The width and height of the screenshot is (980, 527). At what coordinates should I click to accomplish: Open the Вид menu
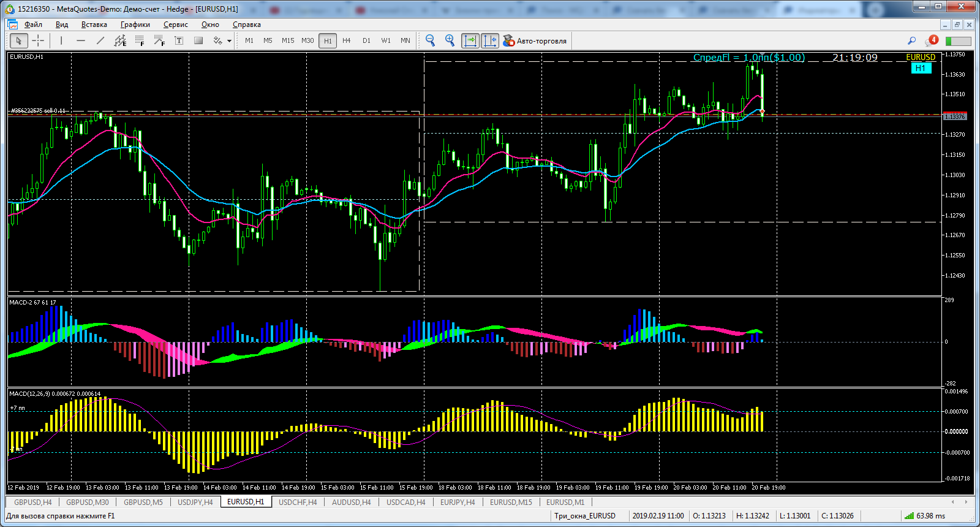click(x=62, y=25)
